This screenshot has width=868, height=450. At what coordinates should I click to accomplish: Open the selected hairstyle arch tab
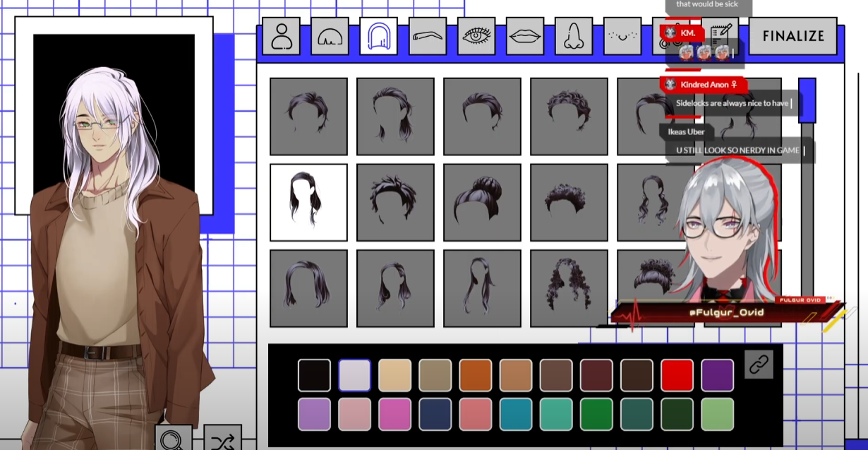[x=378, y=36]
